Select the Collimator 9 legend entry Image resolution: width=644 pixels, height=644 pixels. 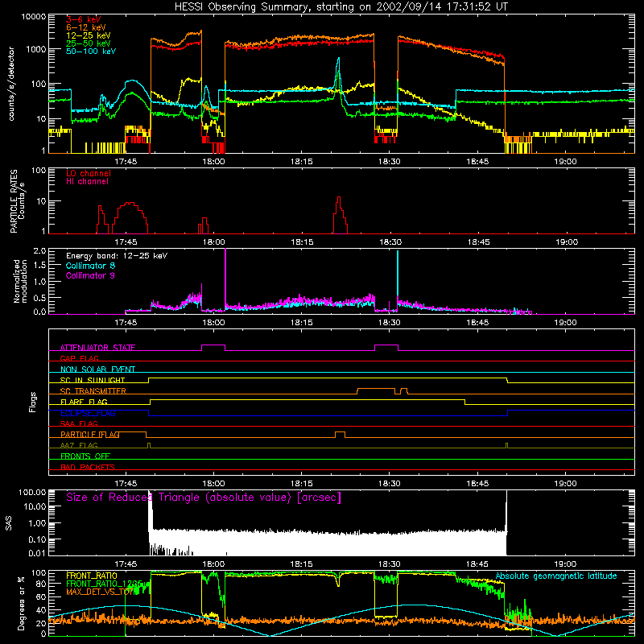pos(90,275)
